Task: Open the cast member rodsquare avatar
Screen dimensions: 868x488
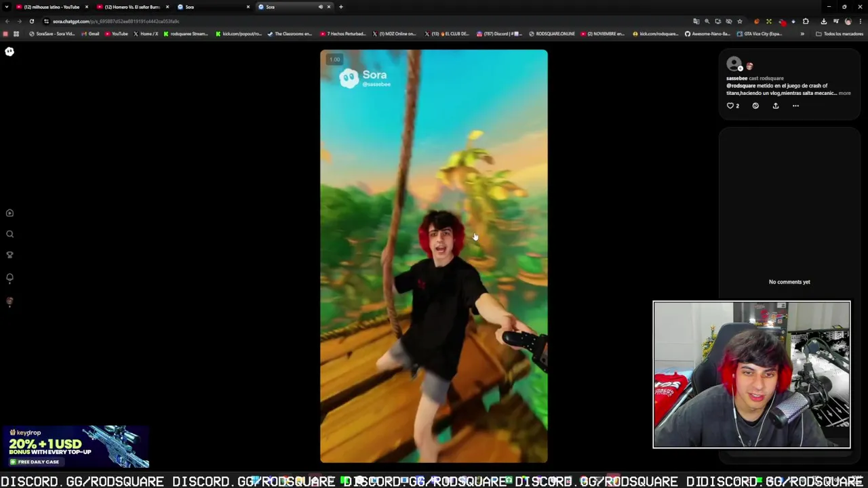Action: pos(749,66)
